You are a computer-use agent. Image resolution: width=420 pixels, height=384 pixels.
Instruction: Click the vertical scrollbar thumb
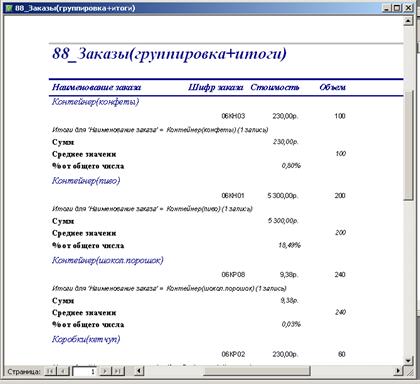pos(408,145)
